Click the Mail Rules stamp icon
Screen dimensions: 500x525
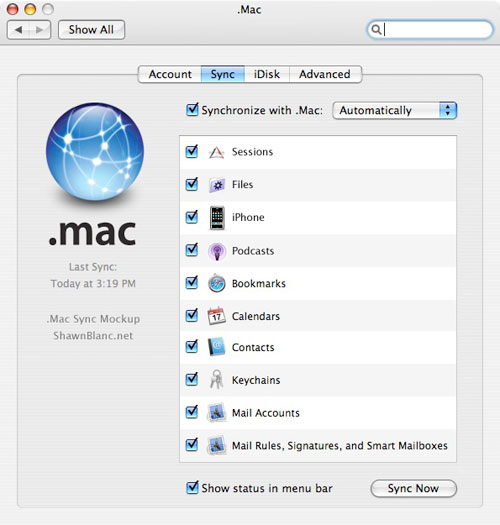pyautogui.click(x=216, y=445)
